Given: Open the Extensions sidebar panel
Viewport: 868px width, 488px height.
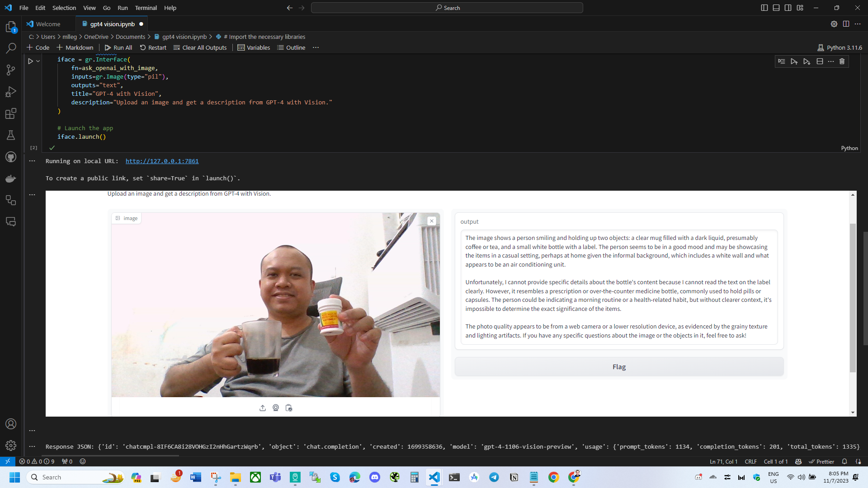Looking at the screenshot, I should point(11,113).
